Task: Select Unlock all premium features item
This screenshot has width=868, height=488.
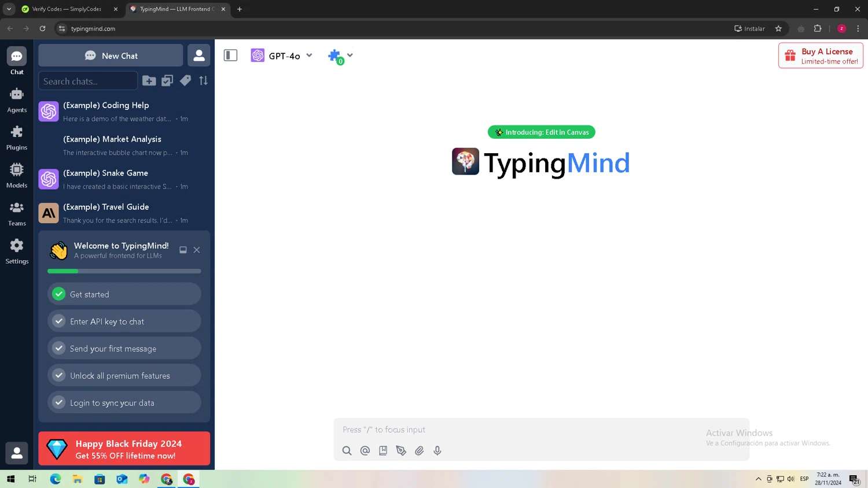Action: (124, 376)
